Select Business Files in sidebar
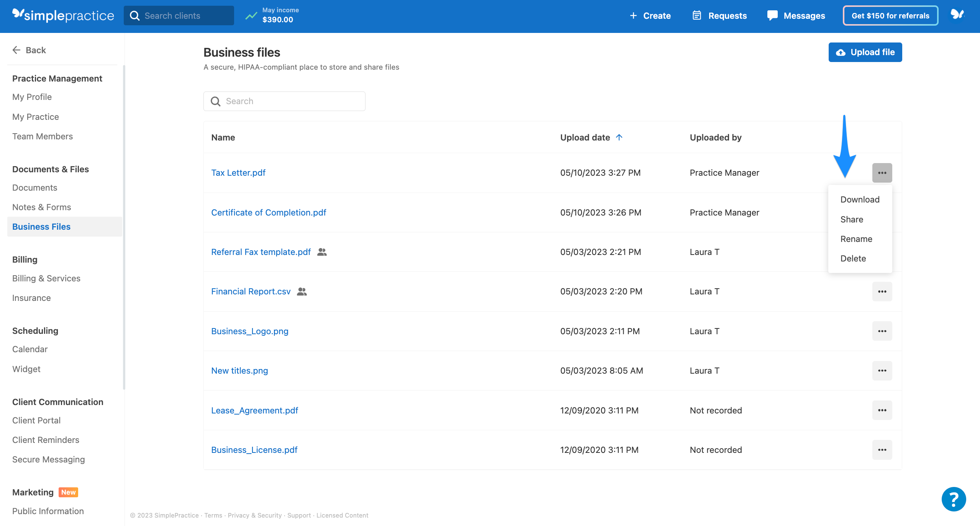Viewport: 980px width, 526px height. (x=64, y=227)
